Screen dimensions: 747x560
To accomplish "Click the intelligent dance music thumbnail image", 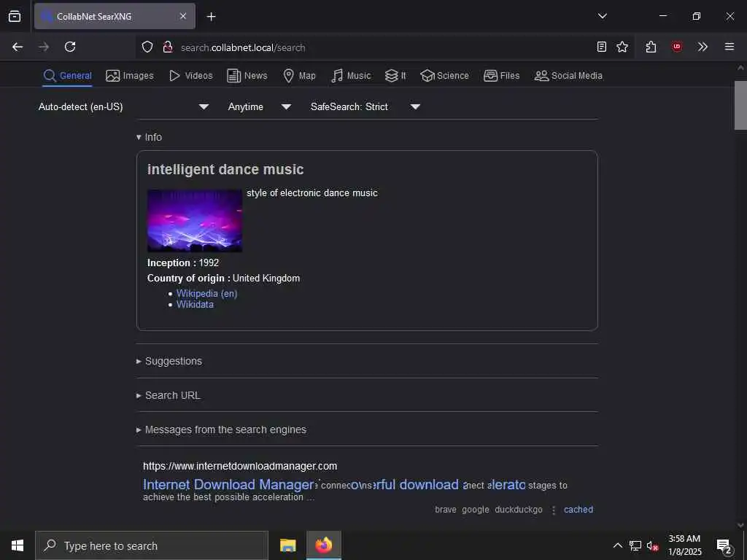I will coord(195,220).
